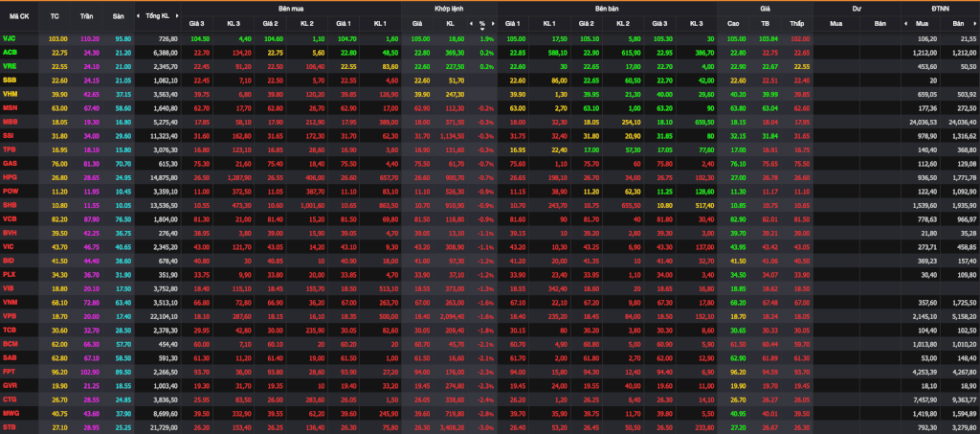Open the SSB stock symbol
Viewport: 980px width, 434px height.
coord(10,80)
